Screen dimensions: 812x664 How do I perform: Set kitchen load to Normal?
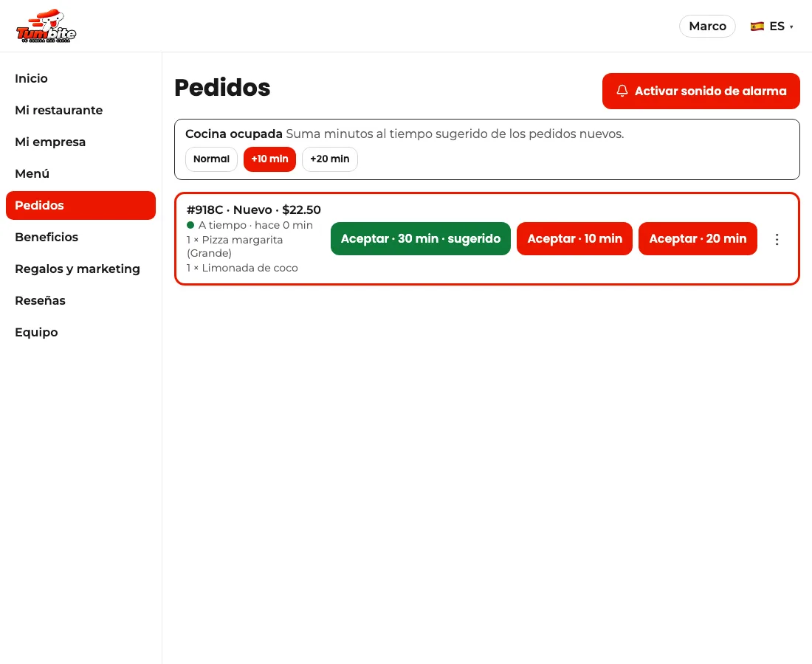pyautogui.click(x=211, y=159)
